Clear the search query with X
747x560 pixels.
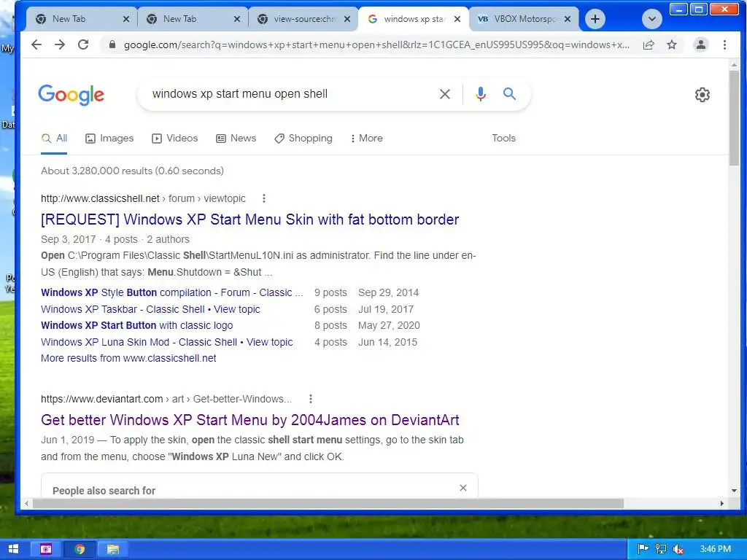coord(444,94)
